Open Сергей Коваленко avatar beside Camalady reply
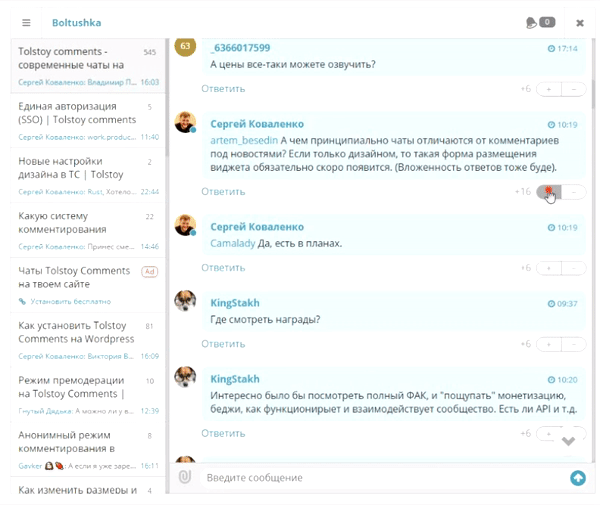Screen dimensions: 600x505 coord(185,225)
